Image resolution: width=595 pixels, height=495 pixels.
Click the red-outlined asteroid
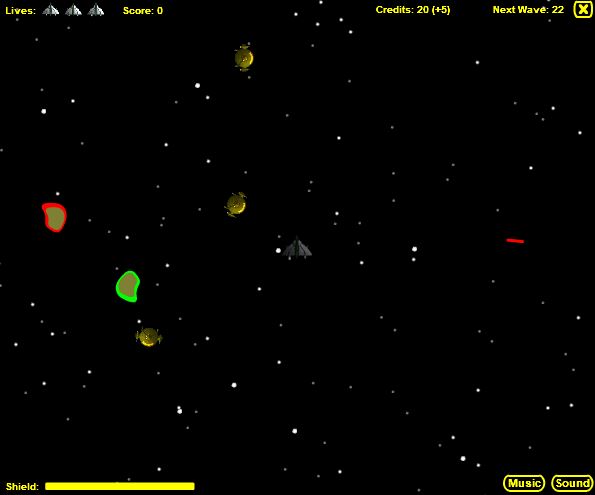click(x=54, y=217)
